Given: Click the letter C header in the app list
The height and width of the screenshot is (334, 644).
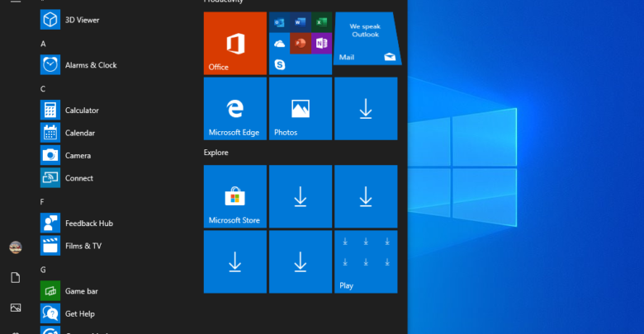Looking at the screenshot, I should click(43, 89).
